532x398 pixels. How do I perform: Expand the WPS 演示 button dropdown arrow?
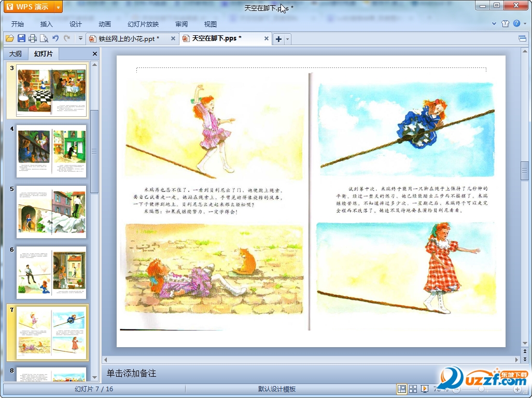[59, 6]
